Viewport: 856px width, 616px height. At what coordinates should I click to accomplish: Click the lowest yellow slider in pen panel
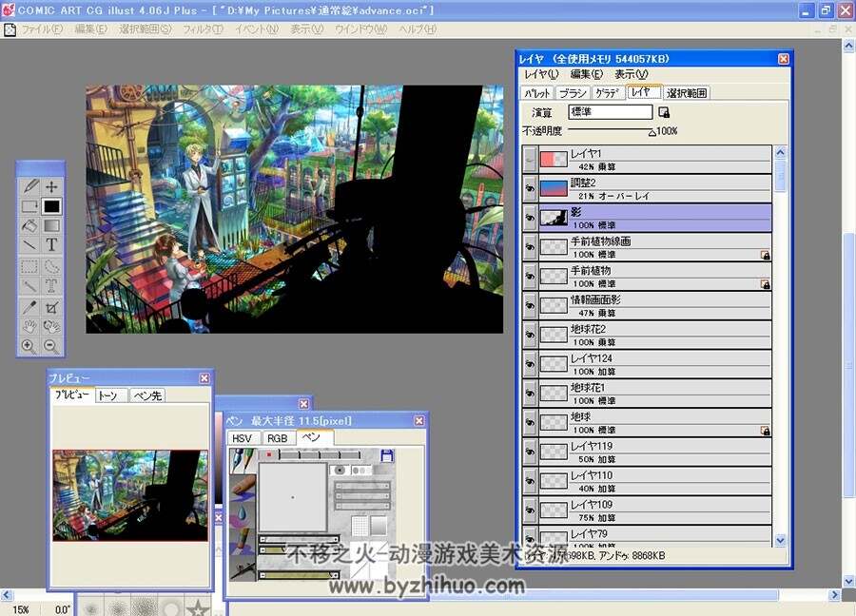(x=300, y=575)
